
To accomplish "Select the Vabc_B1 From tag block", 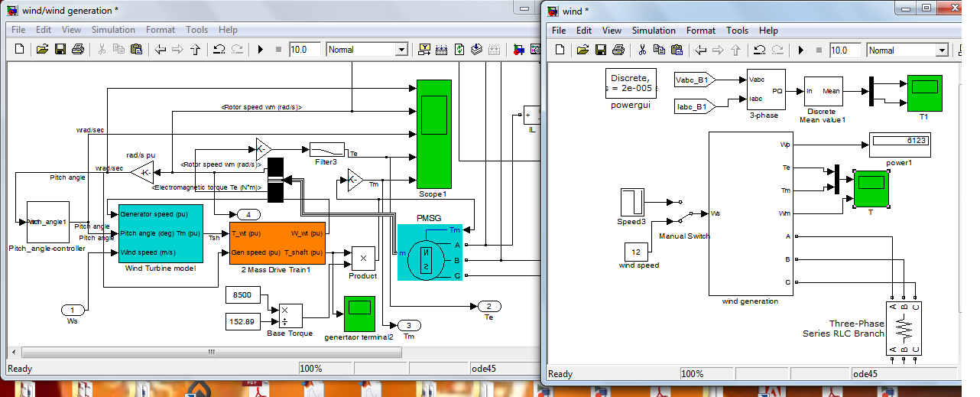I will tap(695, 80).
